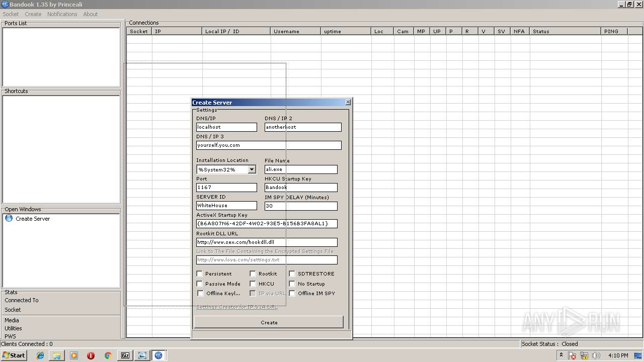Click the Bandook globe icon in title bar
The image size is (644, 362).
[5, 4]
